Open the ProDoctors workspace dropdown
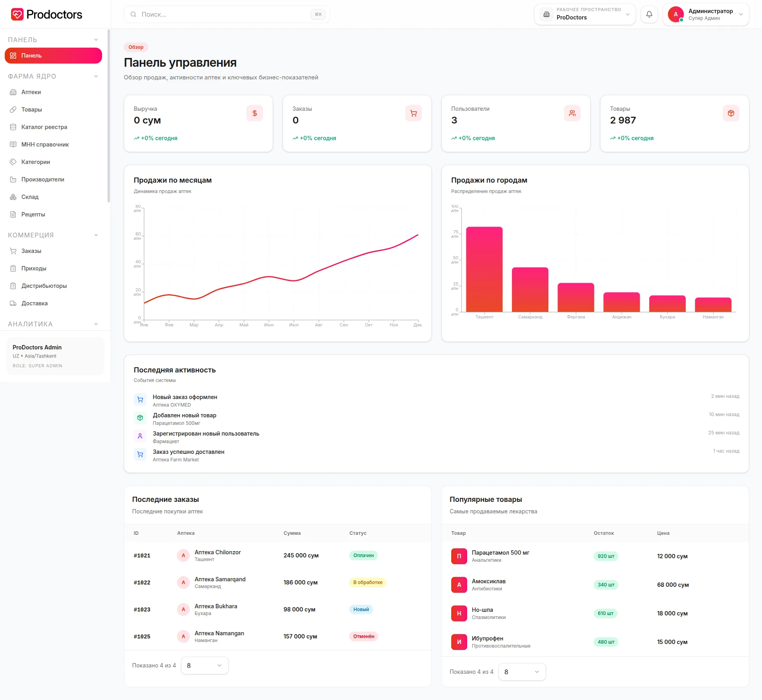762x700 pixels. 585,14
